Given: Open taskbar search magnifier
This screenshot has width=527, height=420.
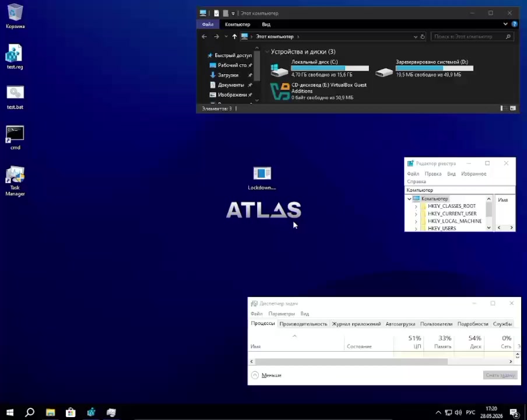Looking at the screenshot, I should coord(30,412).
